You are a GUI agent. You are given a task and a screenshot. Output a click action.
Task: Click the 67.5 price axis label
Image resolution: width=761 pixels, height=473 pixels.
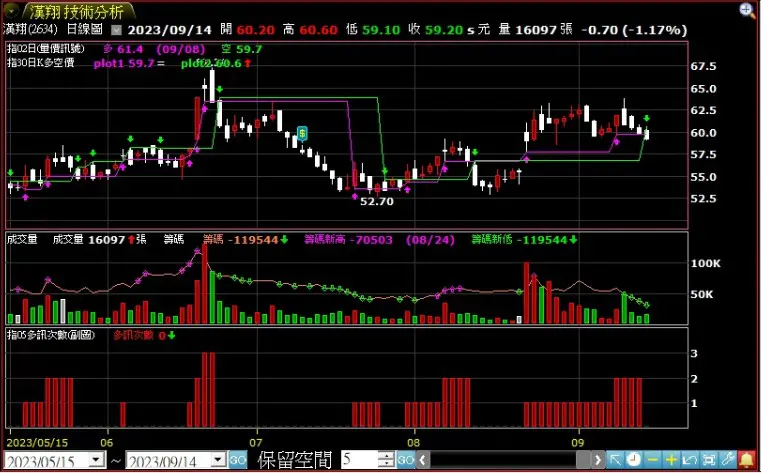coord(703,66)
